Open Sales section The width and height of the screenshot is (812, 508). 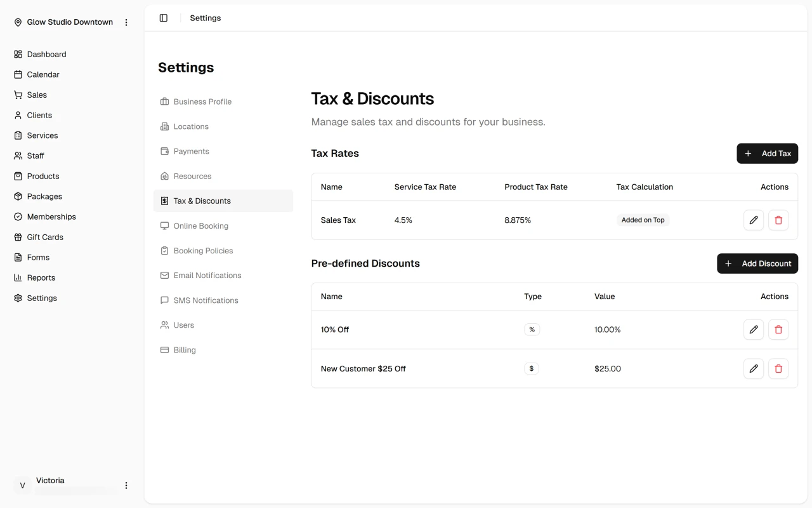(x=72, y=95)
